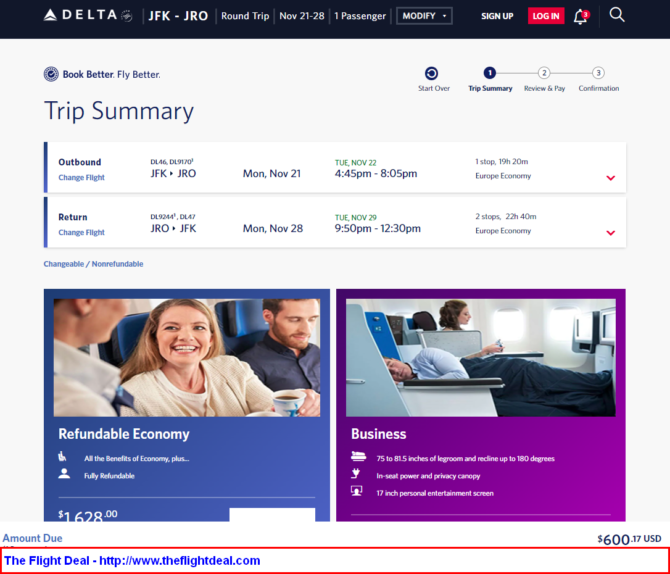Click the Mon, Nov 28 return date
The image size is (670, 574).
(273, 228)
